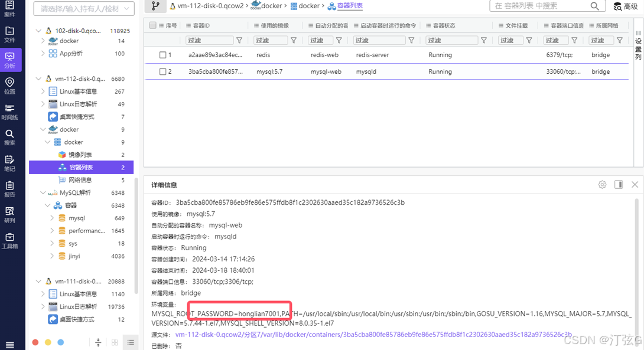This screenshot has width=644, height=350.
Task: Expand the jinyi database node
Action: pos(52,256)
